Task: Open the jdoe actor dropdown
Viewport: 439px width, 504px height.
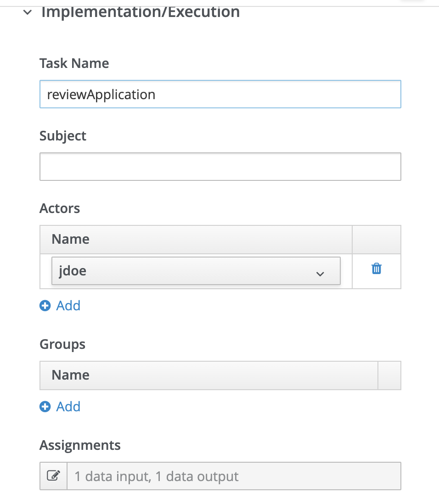Action: [x=196, y=271]
